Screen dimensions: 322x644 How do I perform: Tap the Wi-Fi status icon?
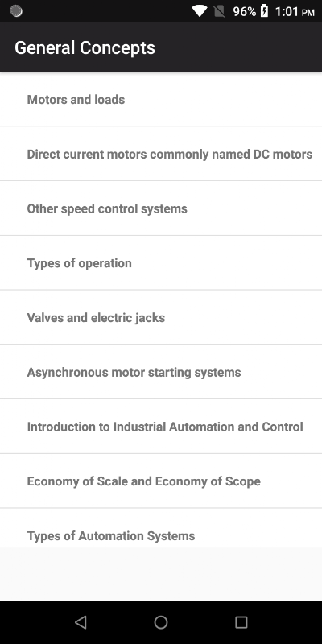(200, 11)
